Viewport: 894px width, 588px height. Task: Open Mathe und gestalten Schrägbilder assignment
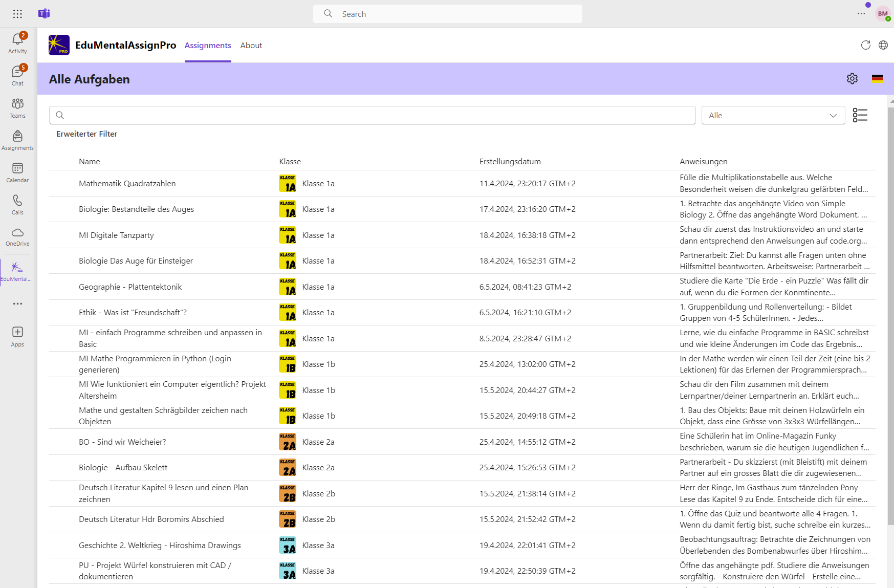tap(163, 416)
